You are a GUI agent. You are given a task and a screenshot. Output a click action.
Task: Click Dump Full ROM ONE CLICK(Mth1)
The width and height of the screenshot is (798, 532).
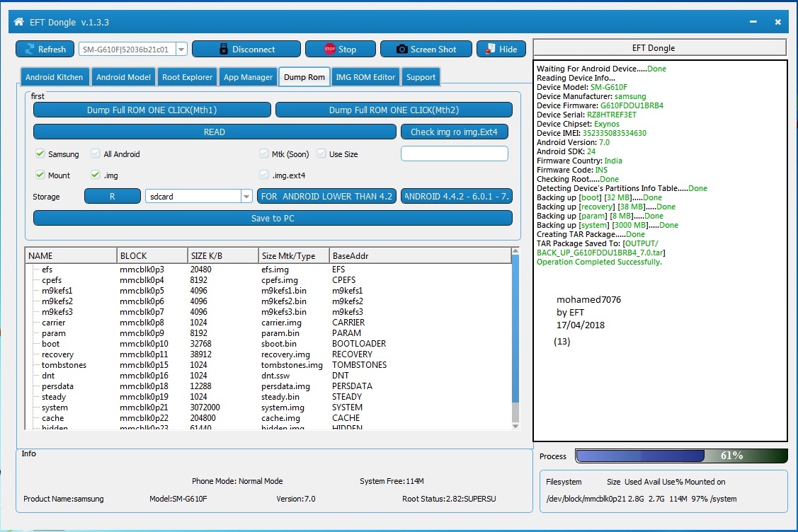[152, 110]
